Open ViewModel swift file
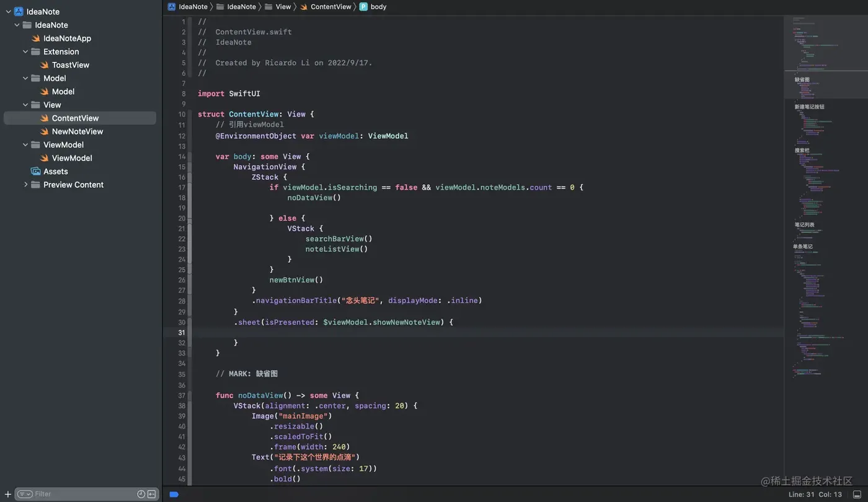The height and width of the screenshot is (502, 868). 72,158
